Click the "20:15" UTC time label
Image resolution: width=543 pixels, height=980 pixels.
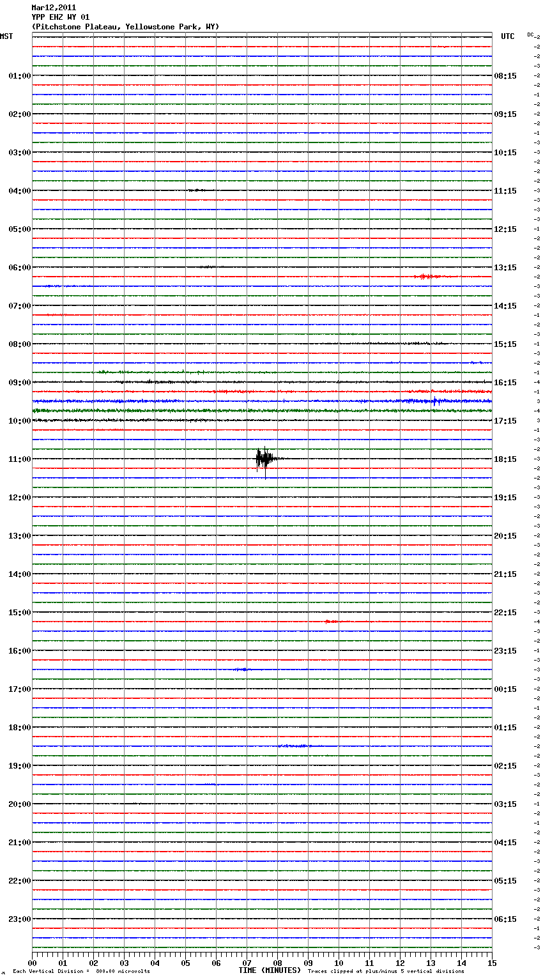click(505, 536)
